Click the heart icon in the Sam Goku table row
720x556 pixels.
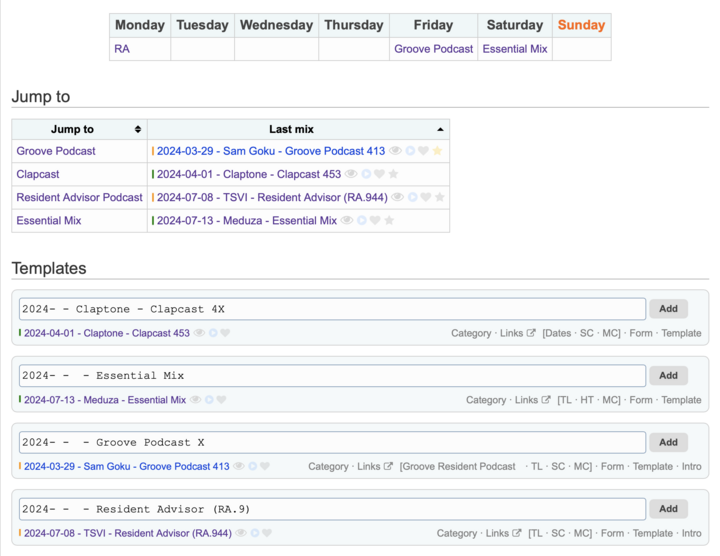point(423,151)
